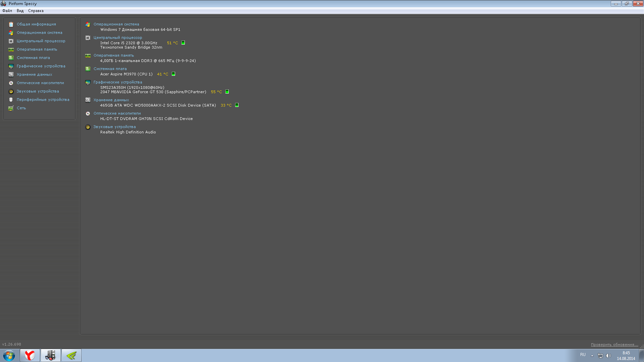Click the CPU chip icon in sidebar
644x362 pixels.
[11, 41]
